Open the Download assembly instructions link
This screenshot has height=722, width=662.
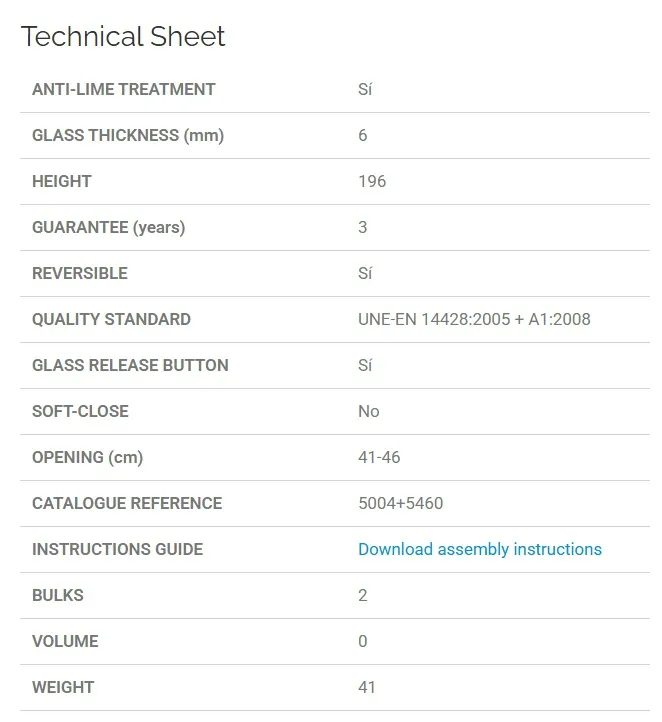point(480,549)
